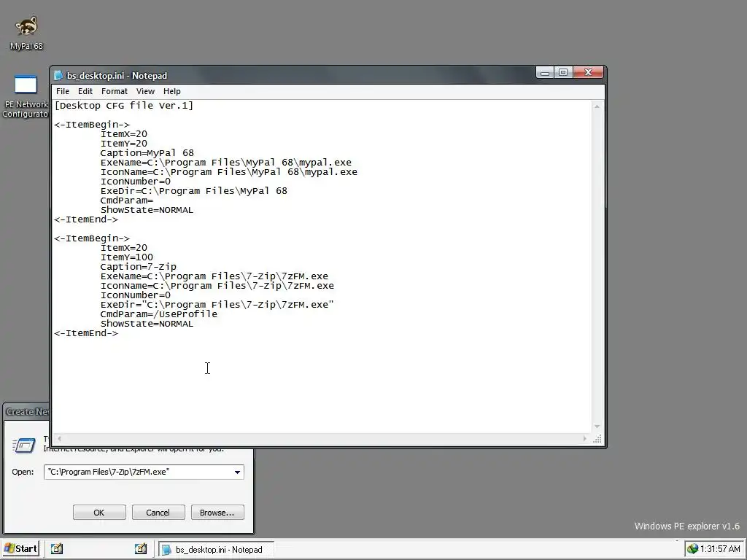Click the 'Caption=MyPal 68' line
747x560 pixels.
coord(147,153)
